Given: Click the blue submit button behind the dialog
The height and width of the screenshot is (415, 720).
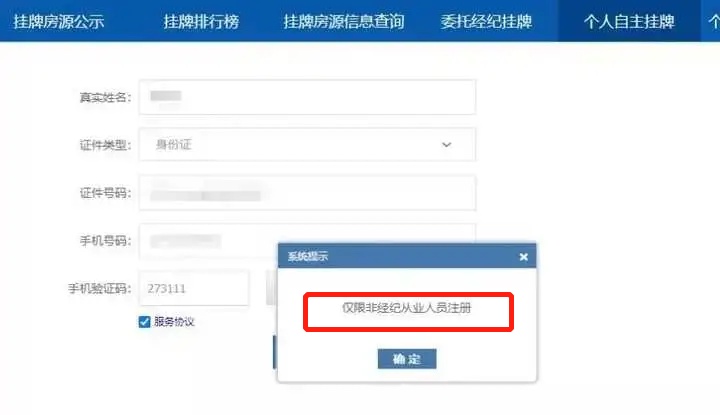Looking at the screenshot, I should click(x=275, y=352).
